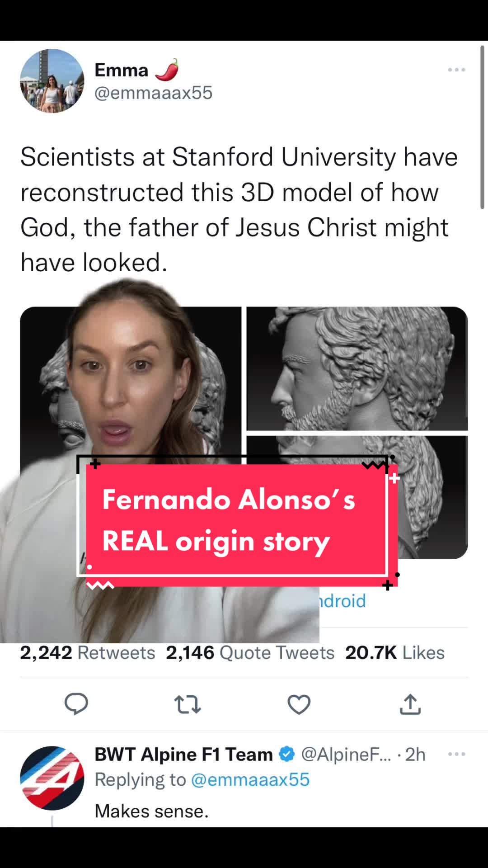The height and width of the screenshot is (868, 488).
Task: View the 2,146 Quote Tweets list
Action: pyautogui.click(x=250, y=652)
